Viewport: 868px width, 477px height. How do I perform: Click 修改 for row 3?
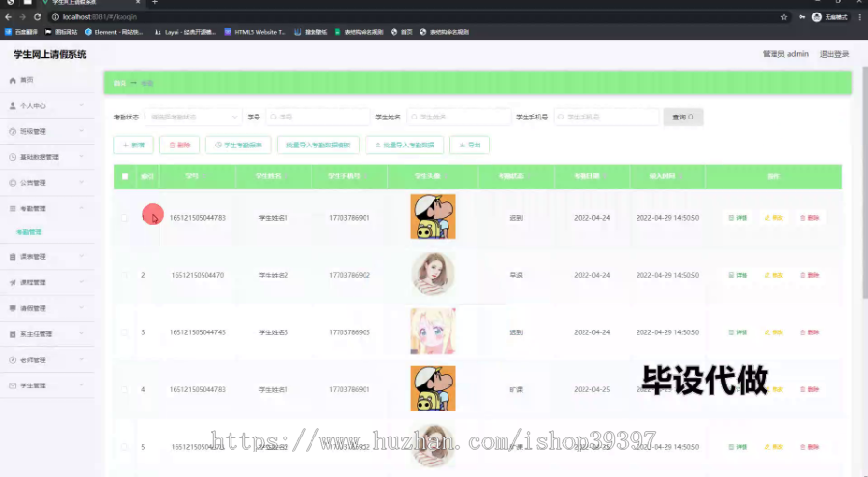[x=773, y=332]
